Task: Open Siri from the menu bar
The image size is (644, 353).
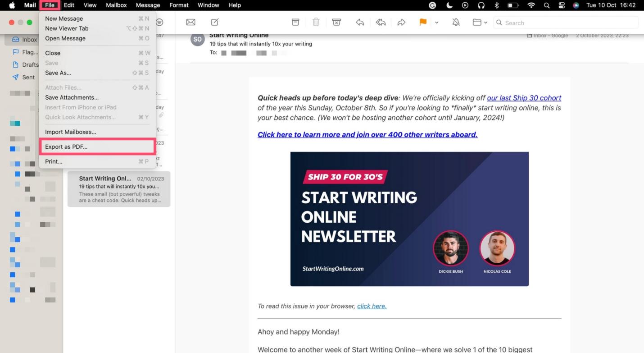Action: coord(576,5)
